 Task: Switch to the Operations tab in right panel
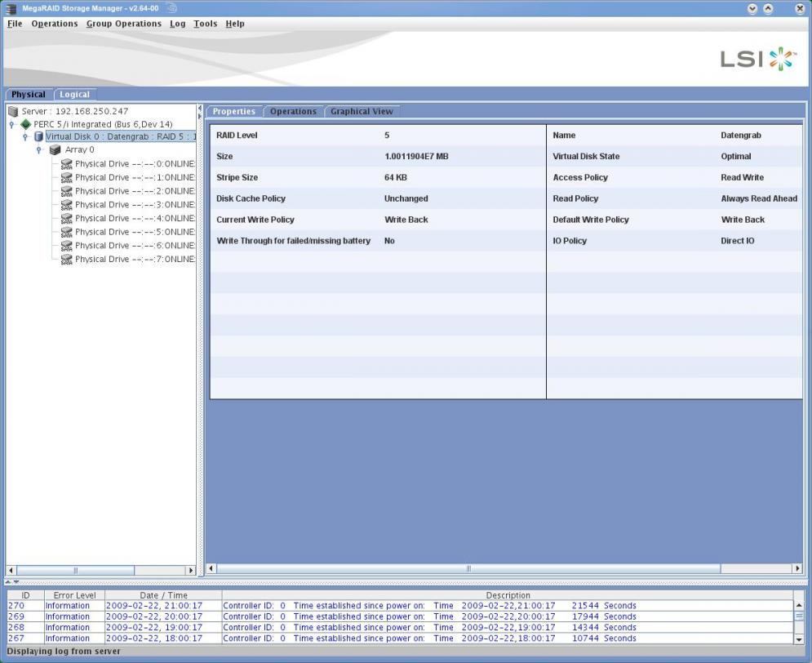[x=293, y=111]
